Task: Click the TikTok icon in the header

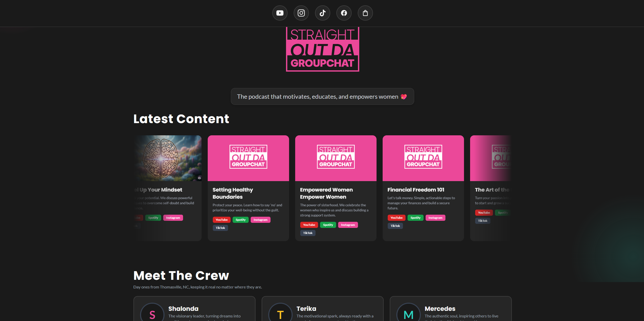Action: point(322,13)
